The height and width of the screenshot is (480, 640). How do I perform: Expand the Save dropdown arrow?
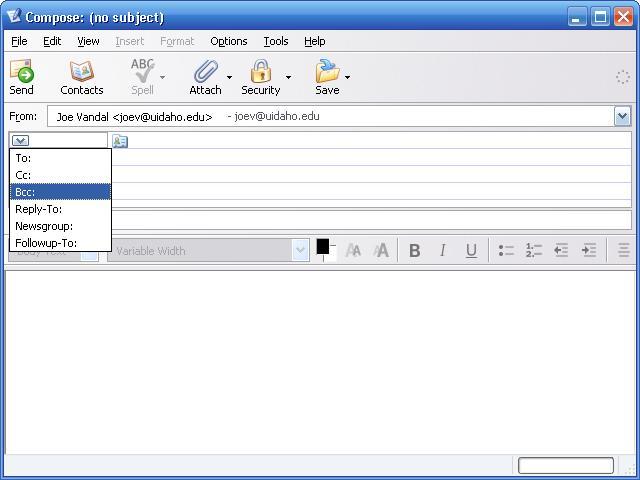[x=347, y=77]
